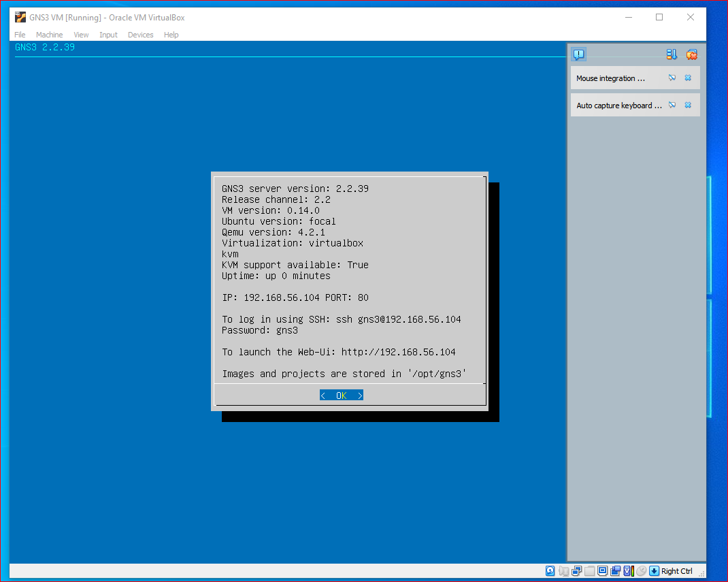
Task: Click the hard disk activity status icon
Action: click(550, 570)
